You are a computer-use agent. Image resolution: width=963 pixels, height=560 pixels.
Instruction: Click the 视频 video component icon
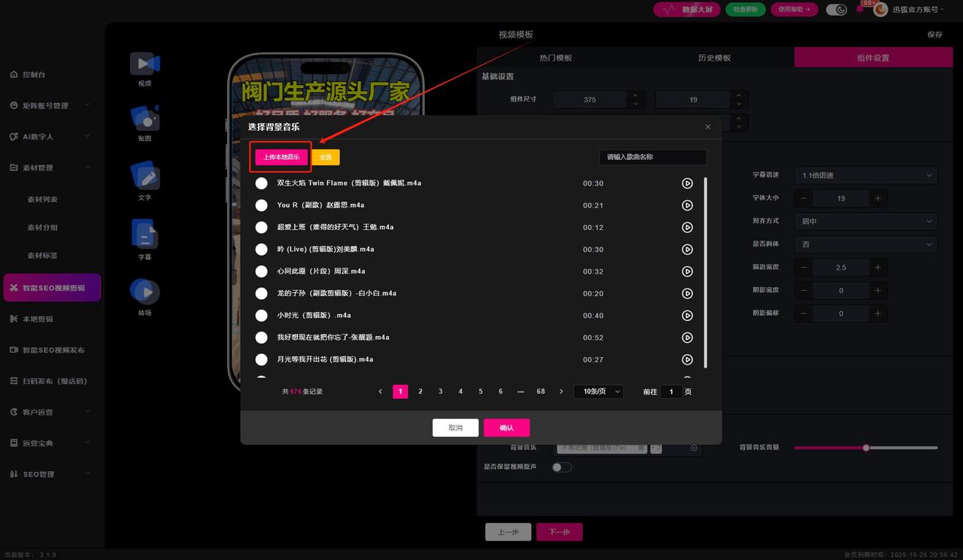[x=144, y=64]
